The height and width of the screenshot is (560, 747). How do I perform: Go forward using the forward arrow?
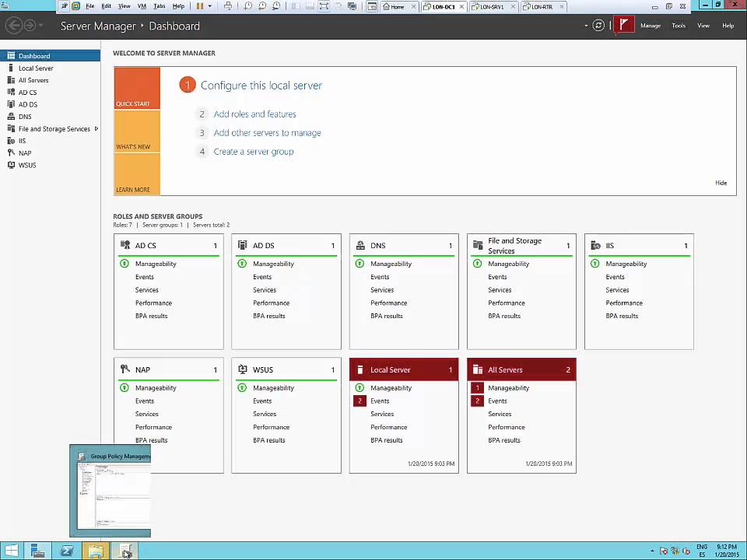30,25
